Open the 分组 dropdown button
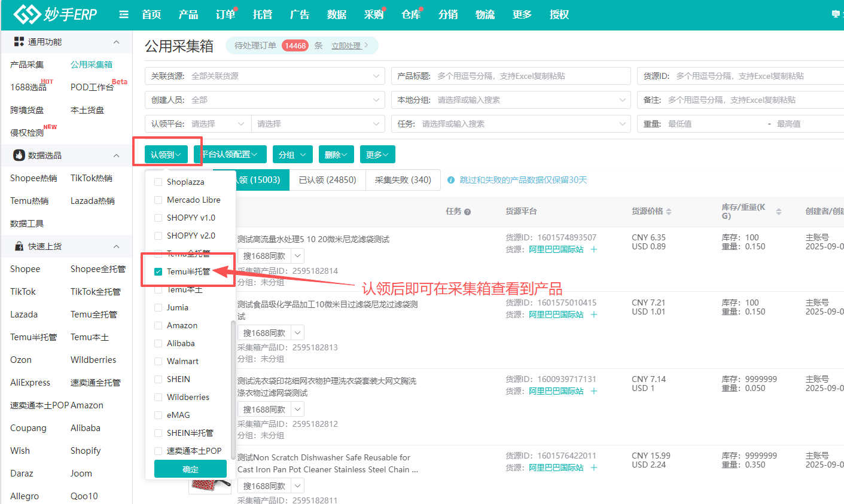Screen dimensions: 844x504 pos(292,155)
